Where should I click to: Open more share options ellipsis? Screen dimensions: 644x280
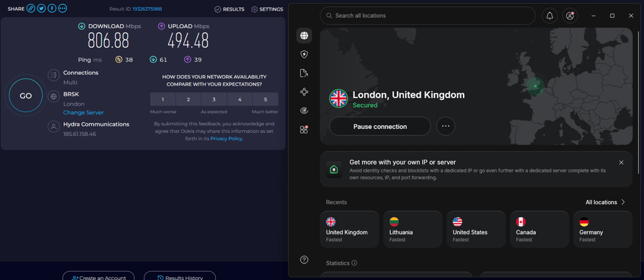point(62,9)
